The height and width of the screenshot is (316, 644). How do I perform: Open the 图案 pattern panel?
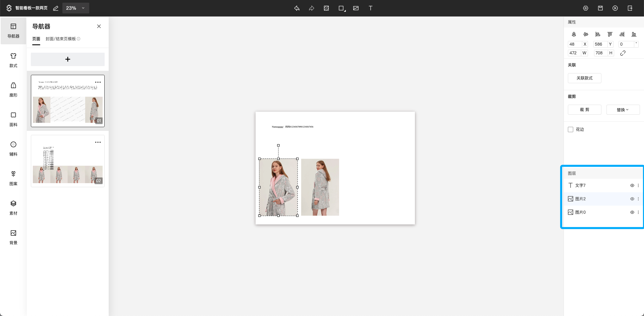(x=13, y=178)
